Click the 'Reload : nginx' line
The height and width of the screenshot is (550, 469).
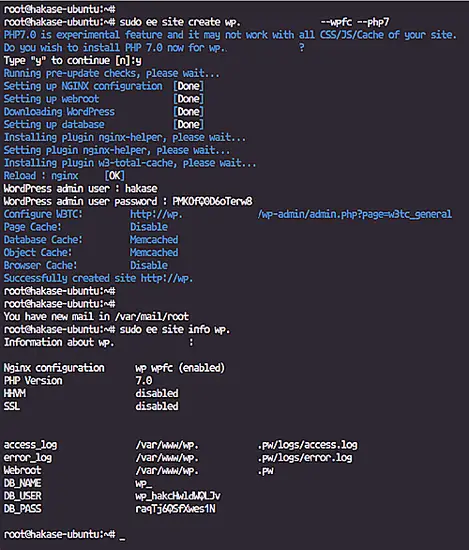[x=64, y=176]
